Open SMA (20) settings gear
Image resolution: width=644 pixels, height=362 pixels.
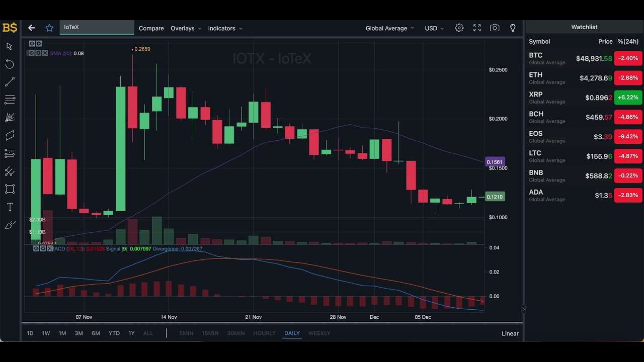(38, 53)
